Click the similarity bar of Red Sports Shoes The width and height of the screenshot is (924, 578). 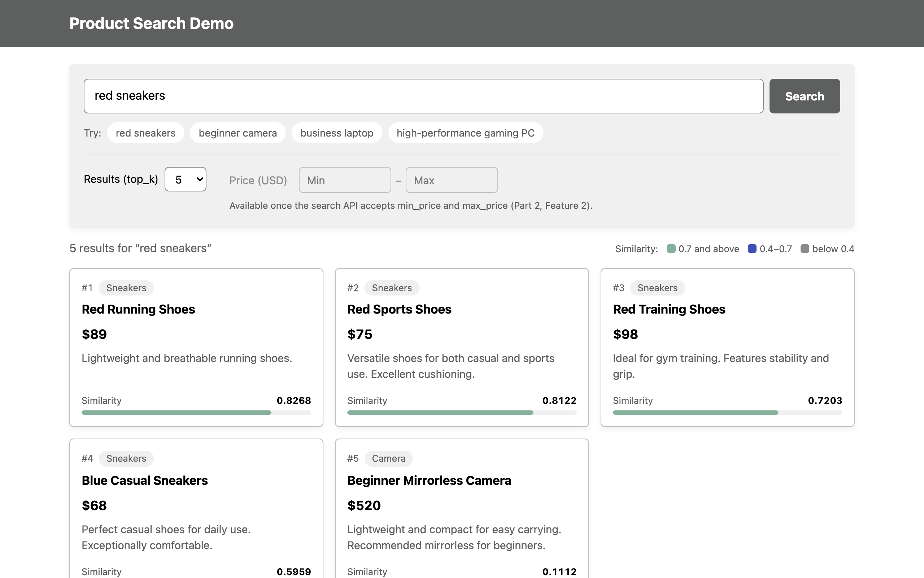pos(462,413)
